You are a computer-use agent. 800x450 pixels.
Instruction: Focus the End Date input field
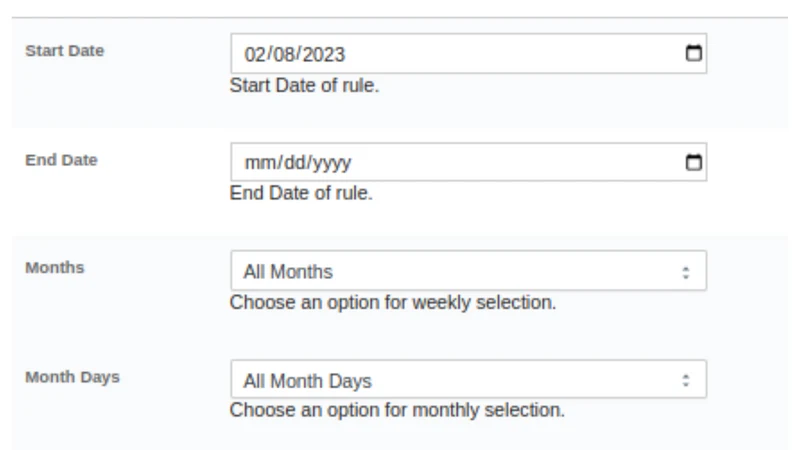(468, 162)
